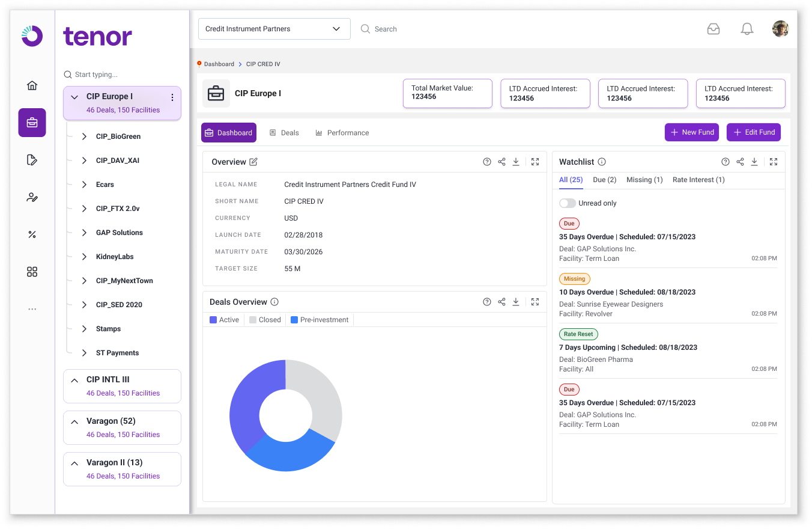The height and width of the screenshot is (529, 812).
Task: Toggle the Active legend item in chart
Action: 224,320
